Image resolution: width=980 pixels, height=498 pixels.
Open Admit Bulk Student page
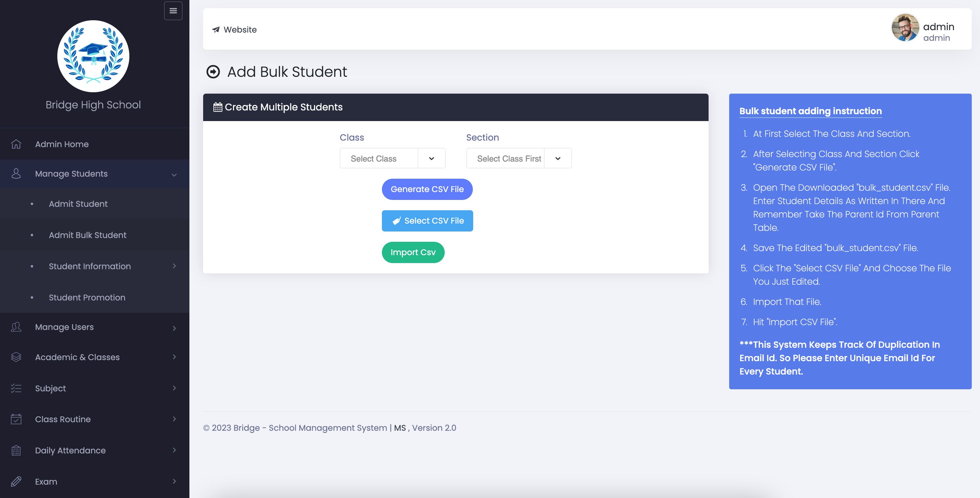[87, 235]
